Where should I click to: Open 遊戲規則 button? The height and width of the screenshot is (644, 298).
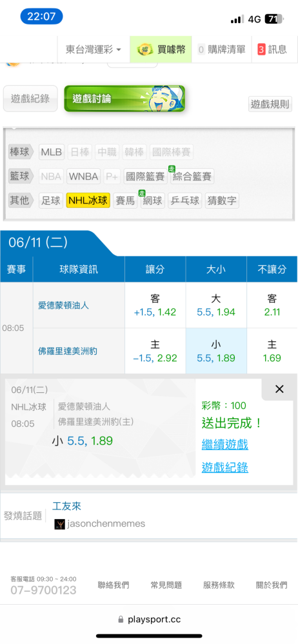(270, 104)
